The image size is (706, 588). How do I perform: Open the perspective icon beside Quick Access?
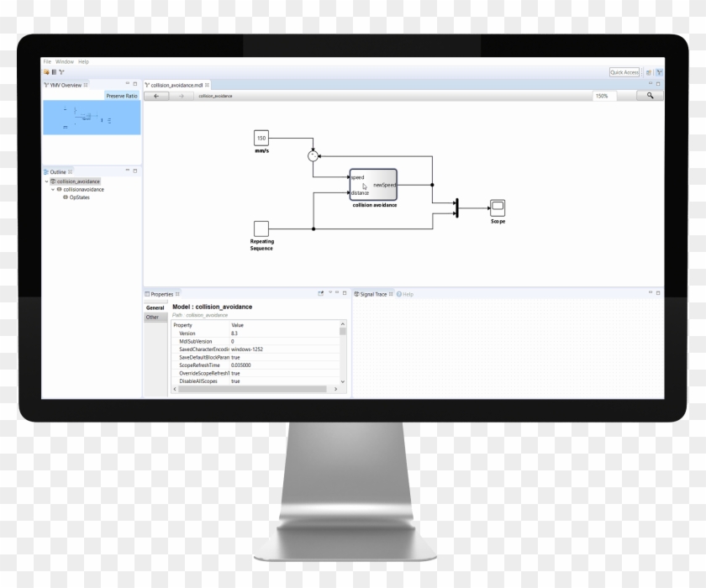661,72
